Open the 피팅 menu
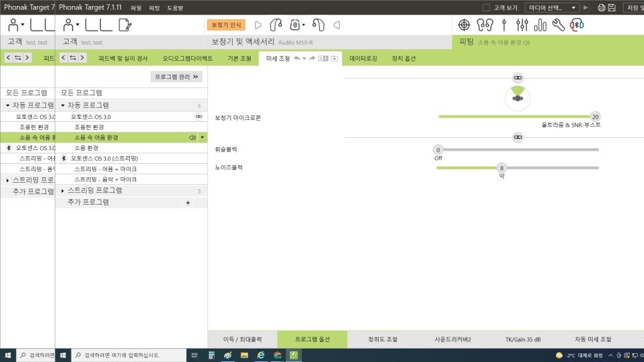Viewport: 644px width, 362px height. [155, 8]
